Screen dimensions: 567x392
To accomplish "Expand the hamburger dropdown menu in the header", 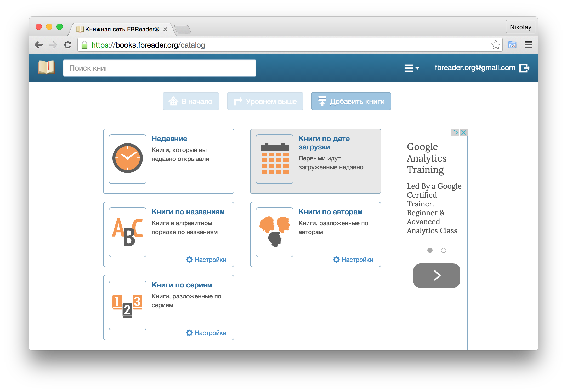I will (411, 68).
